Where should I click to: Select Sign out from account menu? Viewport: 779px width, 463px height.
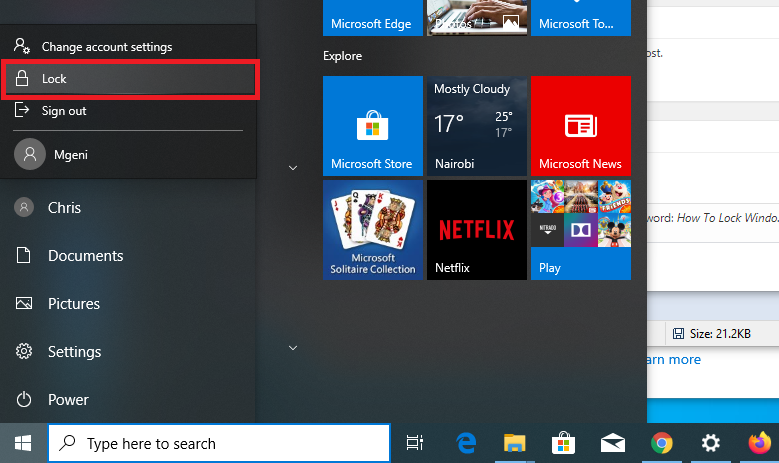pyautogui.click(x=128, y=110)
